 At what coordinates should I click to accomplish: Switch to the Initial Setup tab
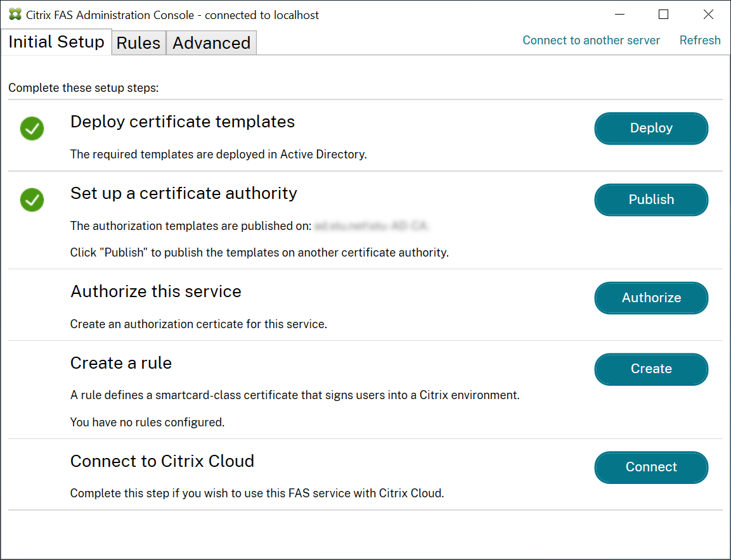tap(56, 42)
